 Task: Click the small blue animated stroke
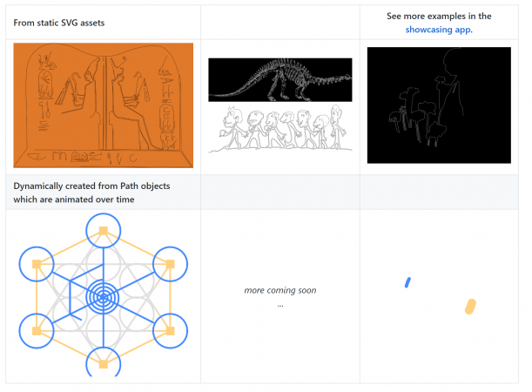pyautogui.click(x=407, y=282)
